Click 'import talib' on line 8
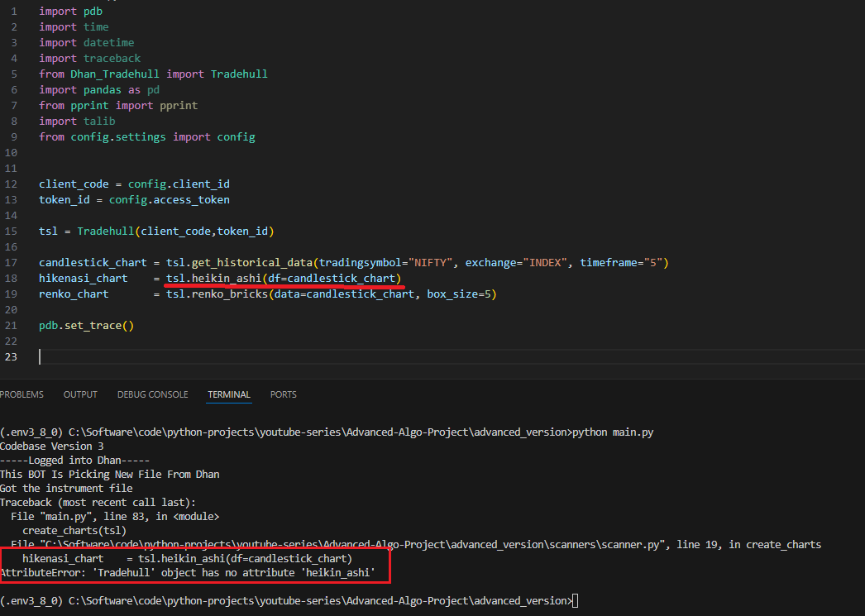The image size is (865, 616). (77, 122)
